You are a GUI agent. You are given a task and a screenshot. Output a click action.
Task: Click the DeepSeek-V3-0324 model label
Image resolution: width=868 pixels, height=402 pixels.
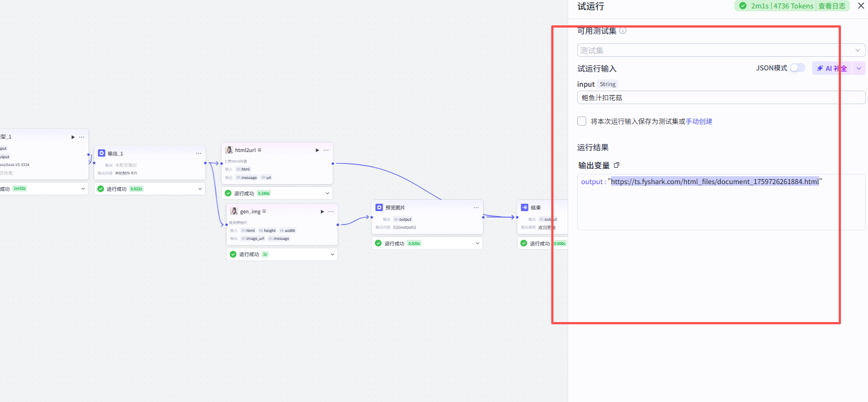(x=14, y=165)
